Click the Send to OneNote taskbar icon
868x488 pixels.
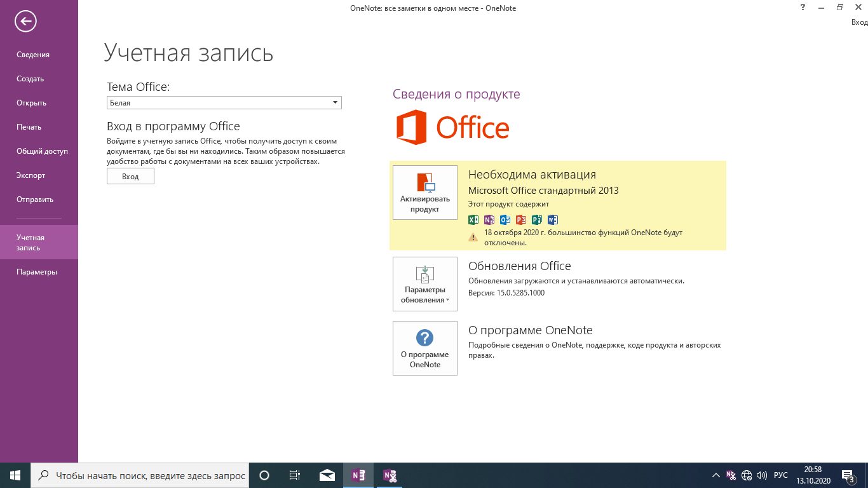(390, 475)
